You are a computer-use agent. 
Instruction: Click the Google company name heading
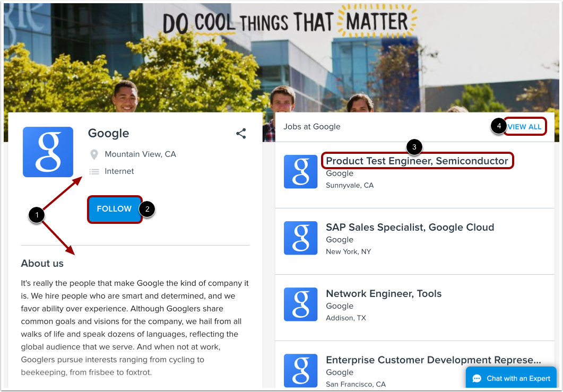click(x=108, y=133)
